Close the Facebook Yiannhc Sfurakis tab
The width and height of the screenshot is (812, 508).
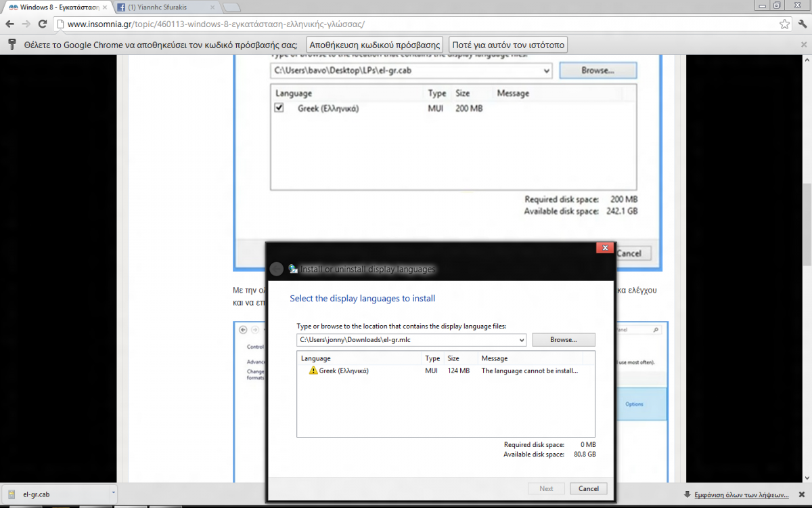(x=212, y=7)
